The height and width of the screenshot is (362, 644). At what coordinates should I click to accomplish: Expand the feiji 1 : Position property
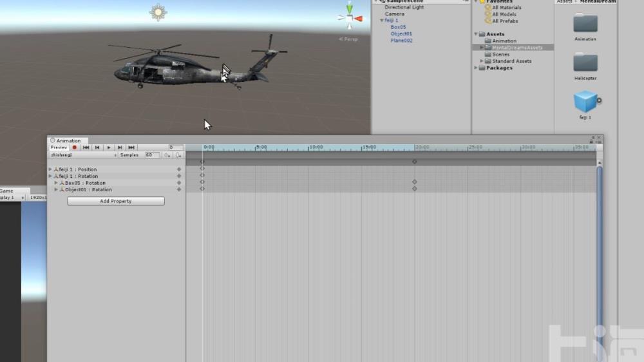tap(50, 169)
